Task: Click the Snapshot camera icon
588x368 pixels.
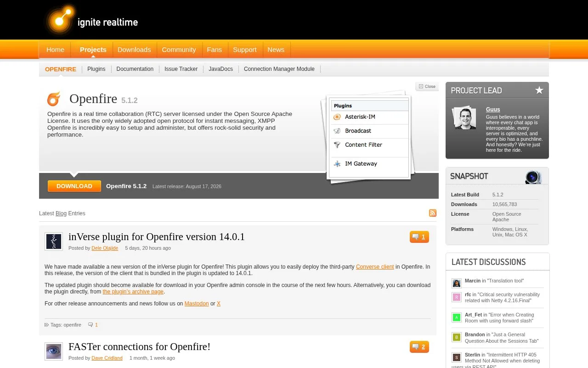Action: tap(533, 177)
